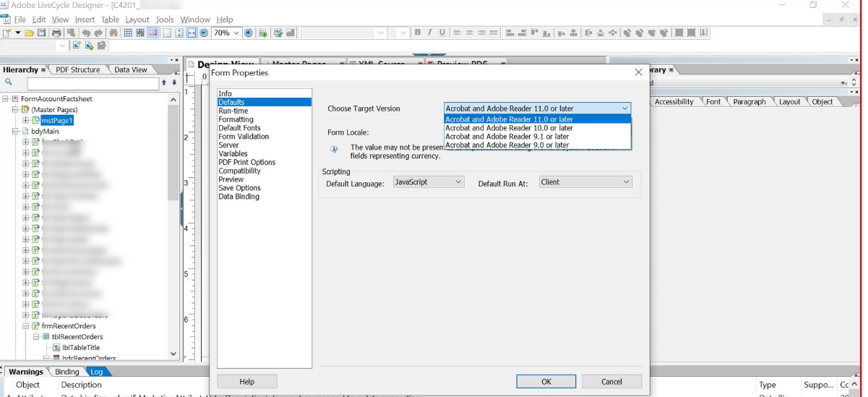Click the Hierarchy search magnifier icon
Screen dimensions: 868x397
point(9,82)
